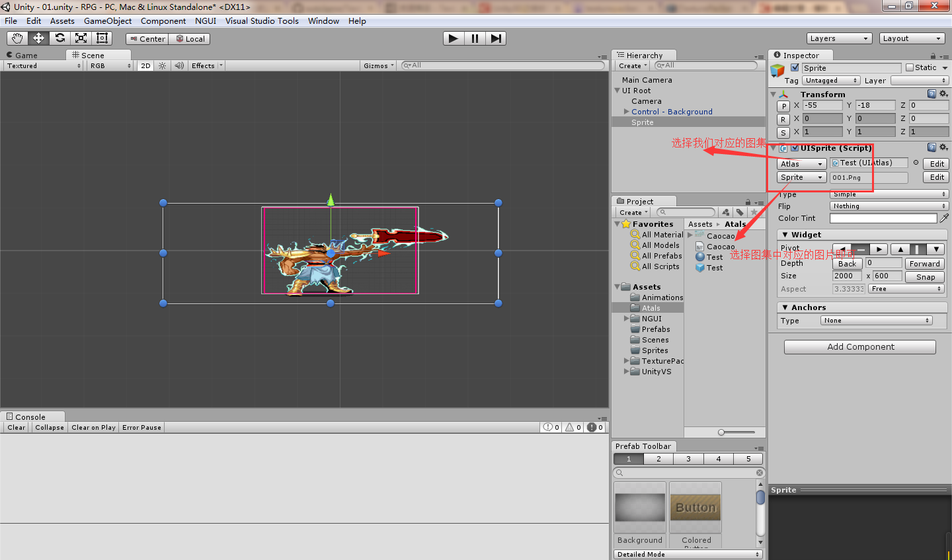The width and height of the screenshot is (952, 560).
Task: Open the NGUI menu
Action: 205,20
